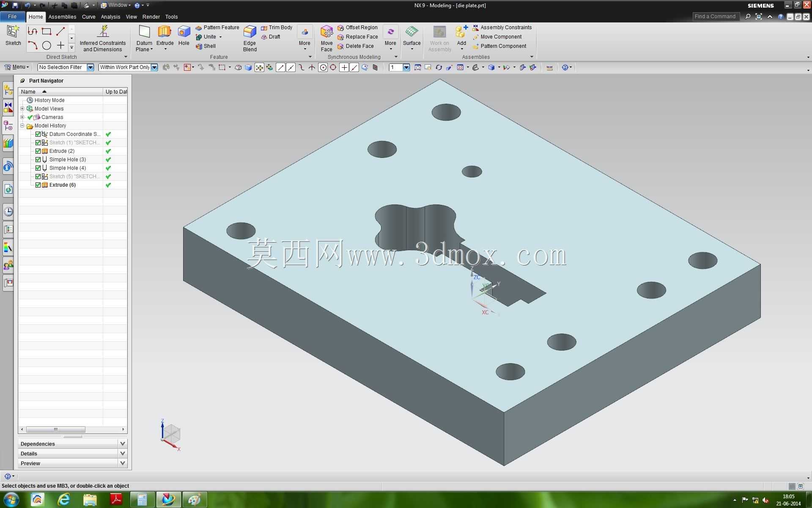812x508 pixels.
Task: Open the Edge Blend tool
Action: pyautogui.click(x=250, y=39)
